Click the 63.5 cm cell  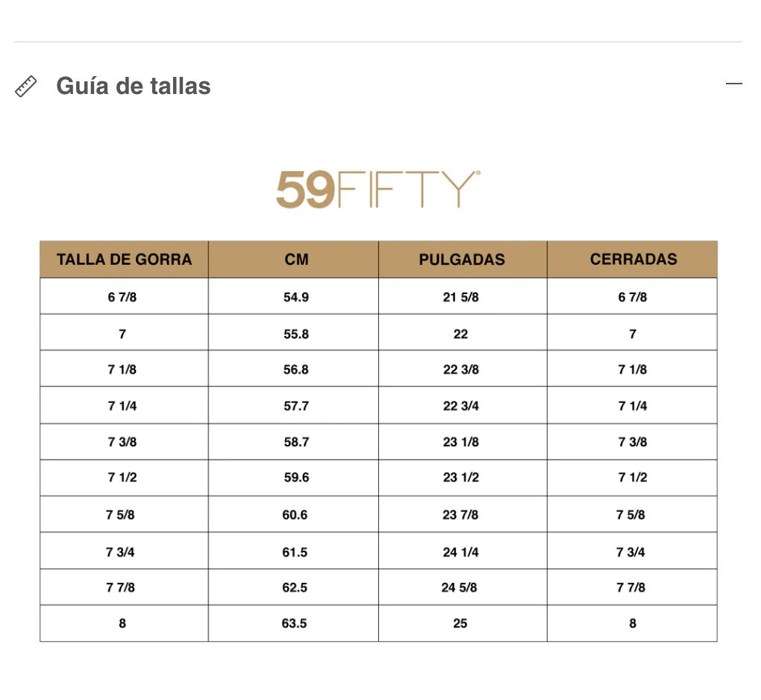pyautogui.click(x=295, y=623)
